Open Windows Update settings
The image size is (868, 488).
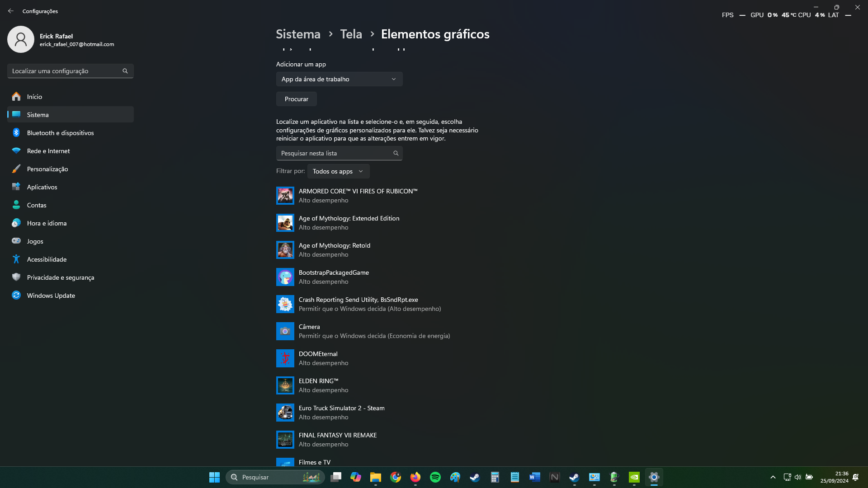[x=71, y=296]
